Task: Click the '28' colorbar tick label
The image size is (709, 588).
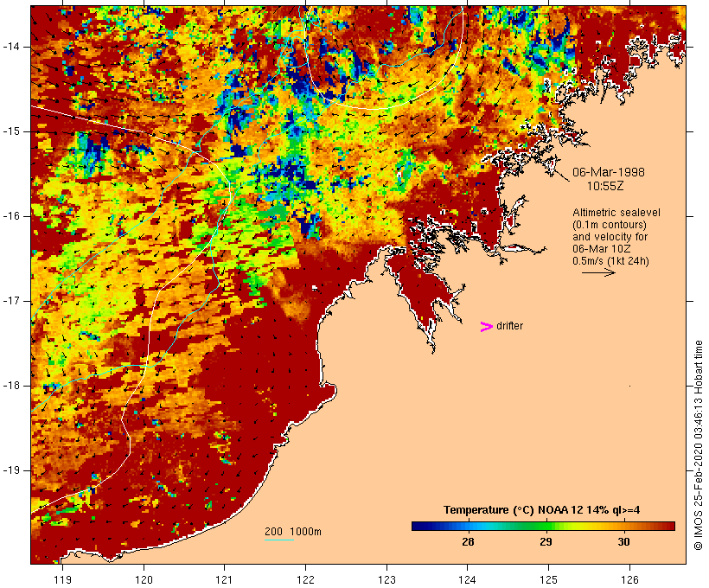Action: [x=468, y=542]
